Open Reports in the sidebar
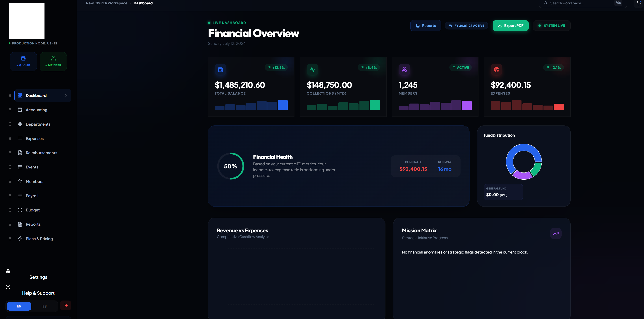 pos(43,224)
